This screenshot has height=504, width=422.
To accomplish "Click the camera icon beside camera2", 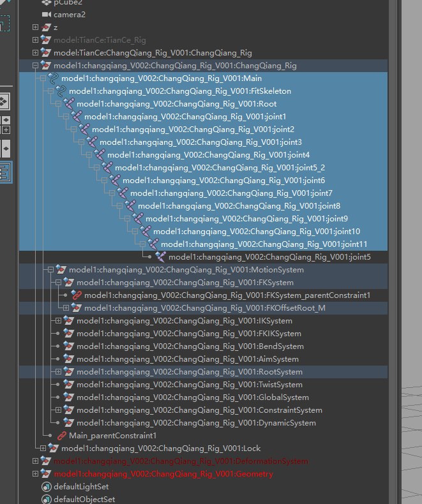I will 47,15.
